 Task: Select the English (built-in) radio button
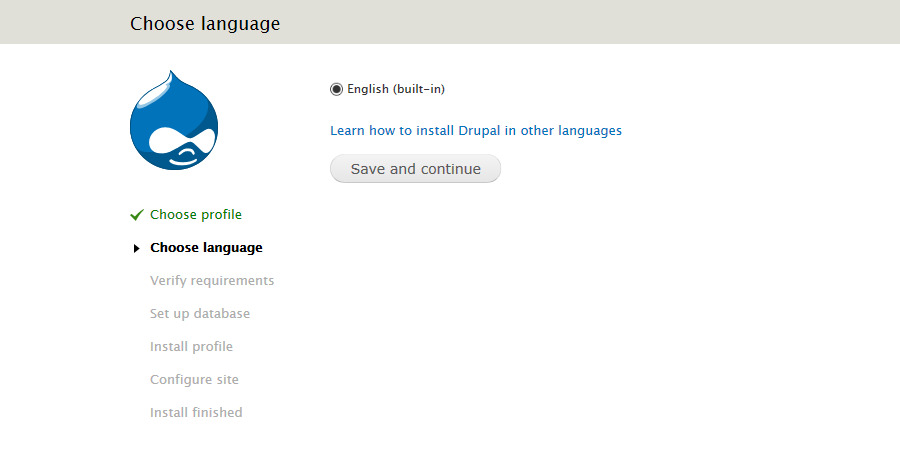pos(336,89)
